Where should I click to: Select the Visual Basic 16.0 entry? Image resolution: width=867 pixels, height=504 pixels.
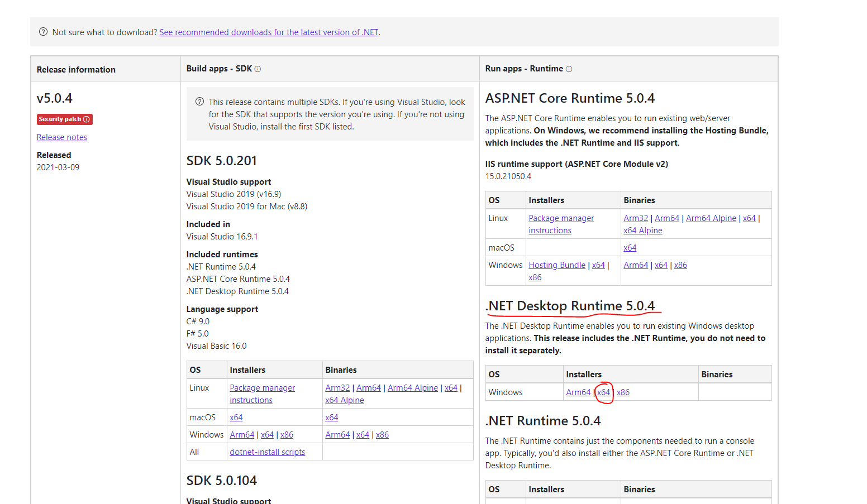point(217,346)
